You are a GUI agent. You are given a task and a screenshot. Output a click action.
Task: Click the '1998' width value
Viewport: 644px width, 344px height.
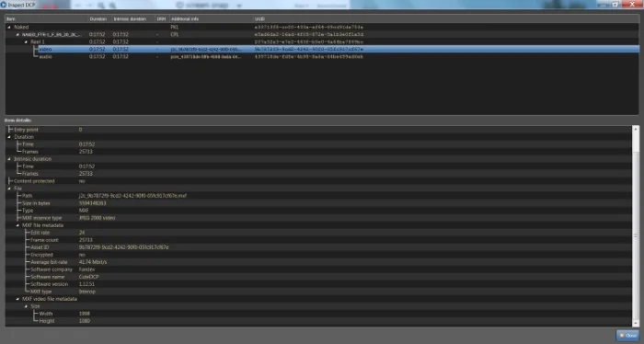85,314
